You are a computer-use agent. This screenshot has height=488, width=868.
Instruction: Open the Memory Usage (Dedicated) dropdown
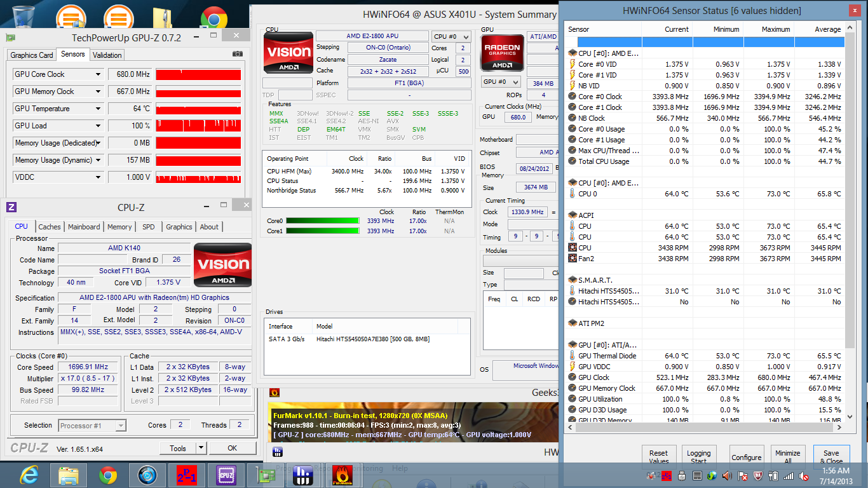[98, 143]
